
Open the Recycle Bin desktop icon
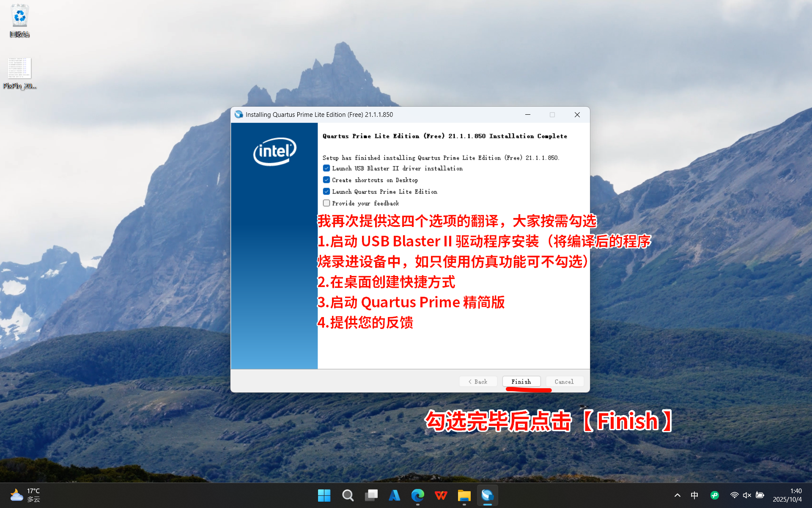tap(19, 21)
